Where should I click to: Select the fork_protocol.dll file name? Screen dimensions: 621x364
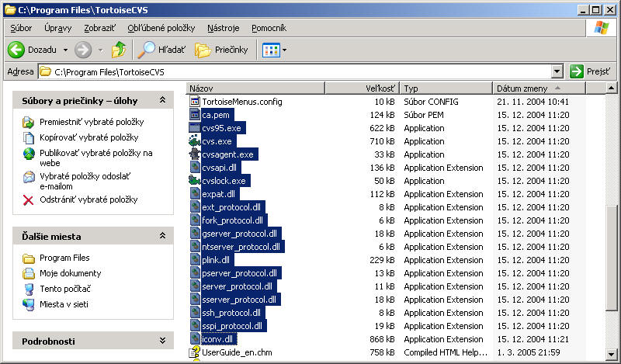click(x=232, y=220)
